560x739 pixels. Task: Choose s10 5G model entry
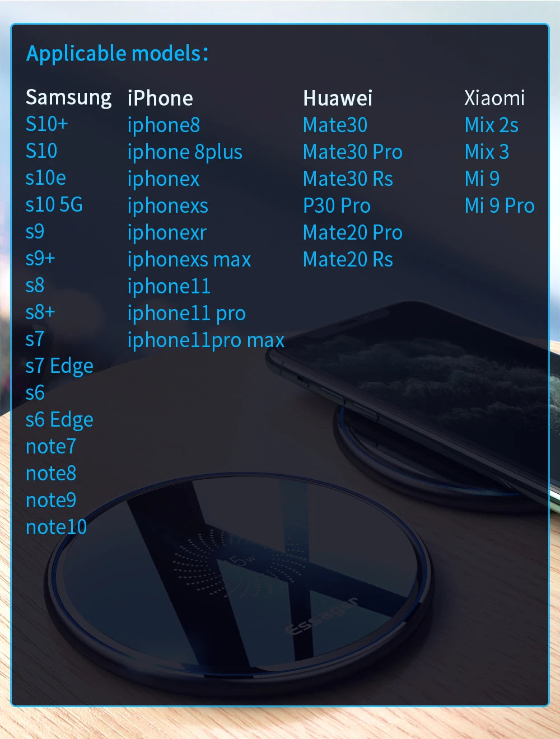54,204
